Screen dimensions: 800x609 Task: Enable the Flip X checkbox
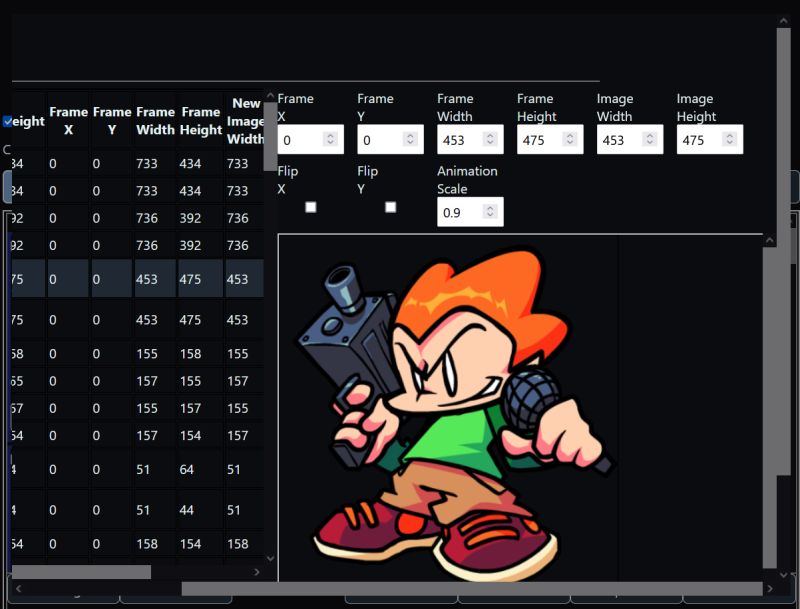pyautogui.click(x=311, y=207)
